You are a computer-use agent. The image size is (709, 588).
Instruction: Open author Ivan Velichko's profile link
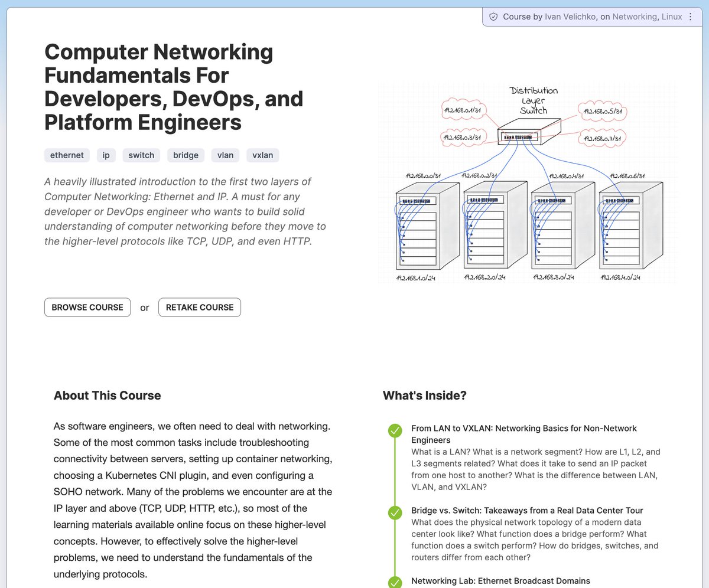(x=570, y=17)
